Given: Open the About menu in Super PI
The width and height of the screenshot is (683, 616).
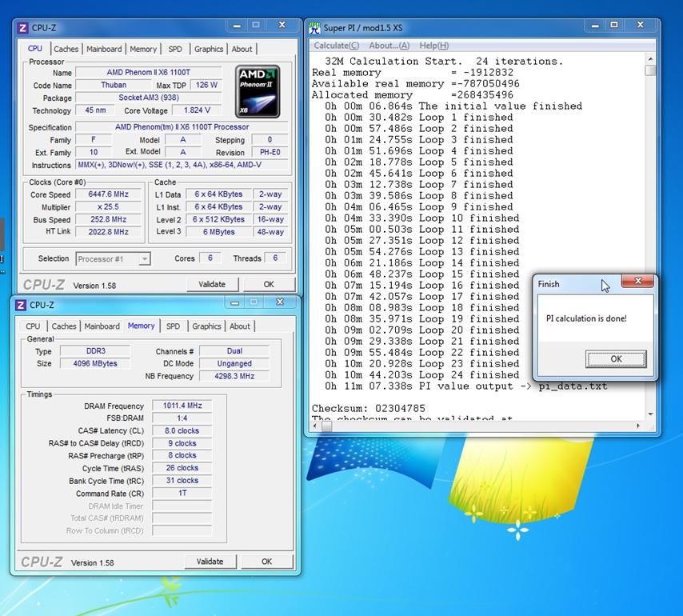Looking at the screenshot, I should (x=389, y=46).
